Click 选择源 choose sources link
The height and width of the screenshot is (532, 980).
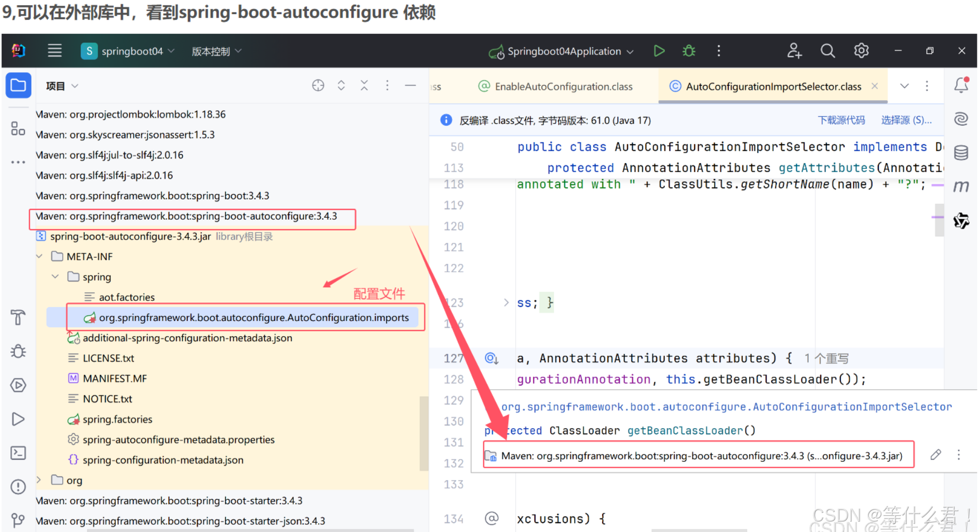coord(906,121)
